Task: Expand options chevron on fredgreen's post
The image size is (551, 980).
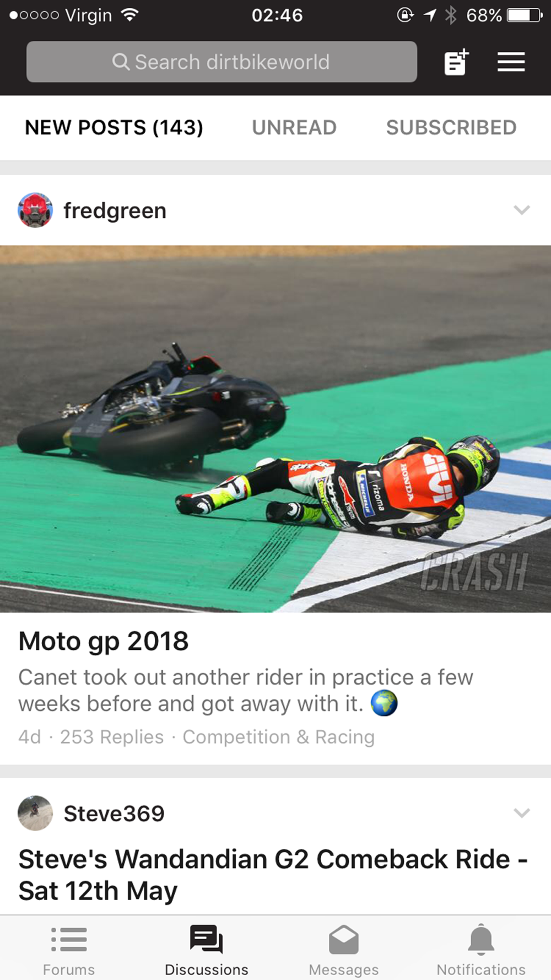Action: click(x=521, y=209)
